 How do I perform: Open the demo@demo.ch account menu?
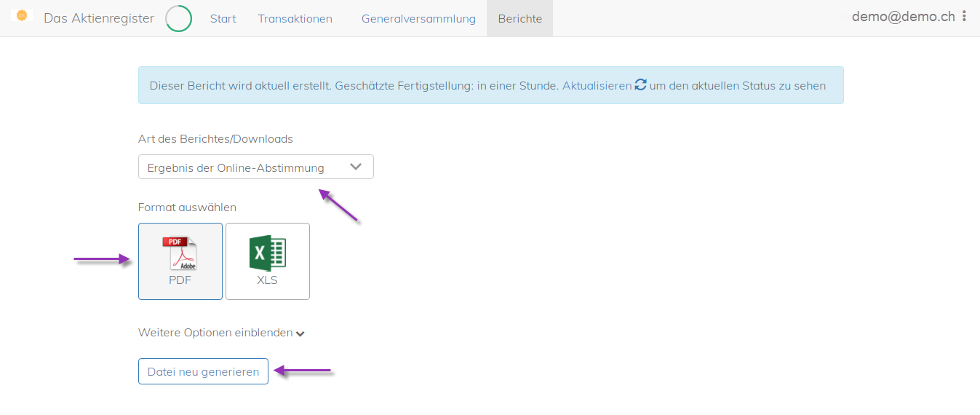point(904,16)
